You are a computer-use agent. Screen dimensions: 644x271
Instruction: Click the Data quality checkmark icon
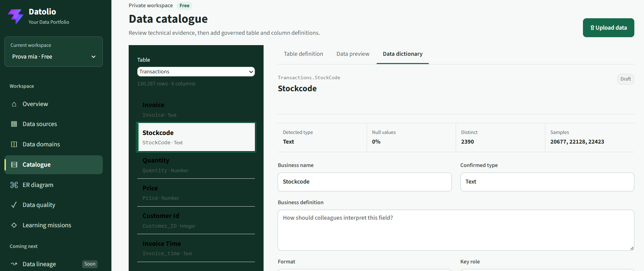tap(14, 205)
